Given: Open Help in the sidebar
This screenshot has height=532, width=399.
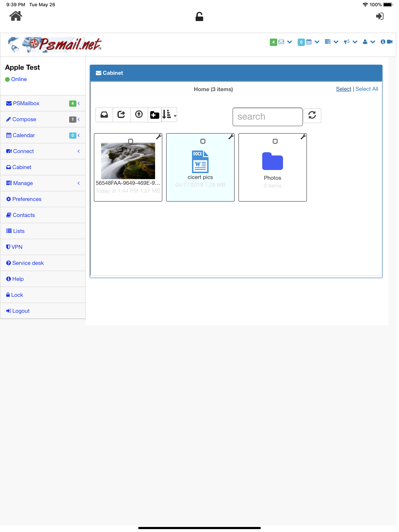Looking at the screenshot, I should pyautogui.click(x=43, y=279).
